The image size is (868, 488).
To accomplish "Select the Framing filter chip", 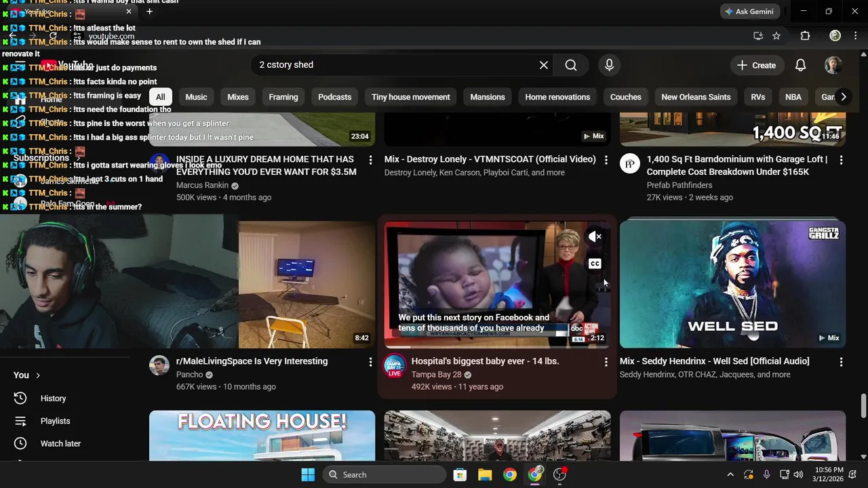I will [283, 97].
